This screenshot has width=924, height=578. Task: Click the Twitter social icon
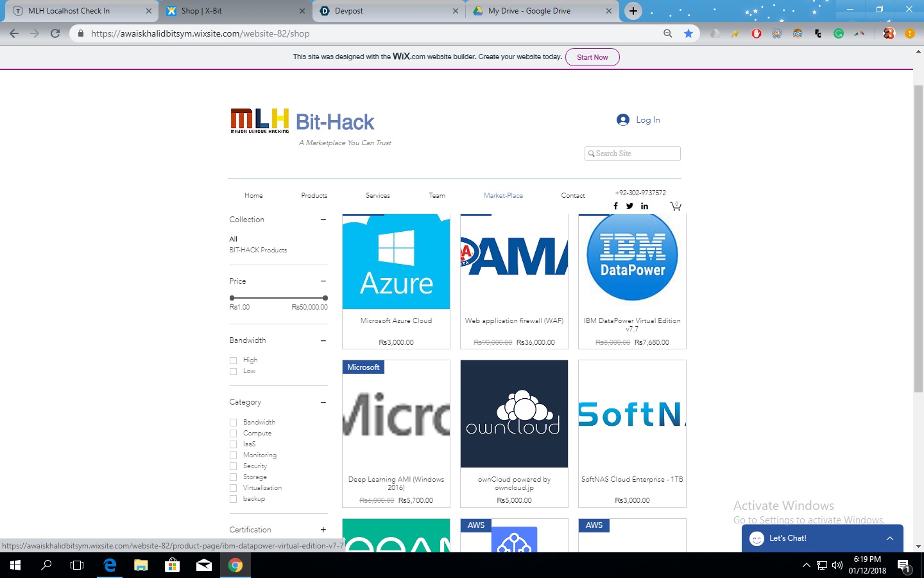(629, 206)
